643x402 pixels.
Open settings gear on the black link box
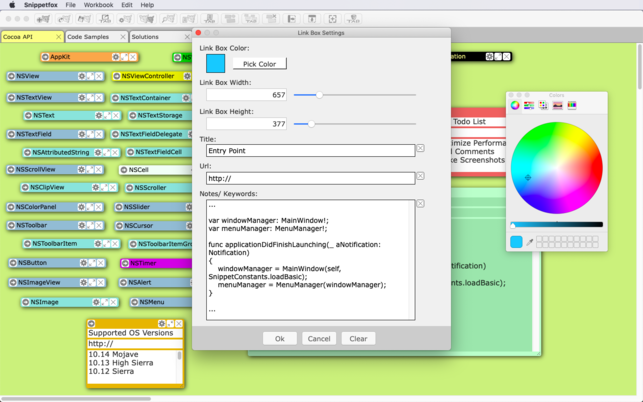[x=489, y=57]
